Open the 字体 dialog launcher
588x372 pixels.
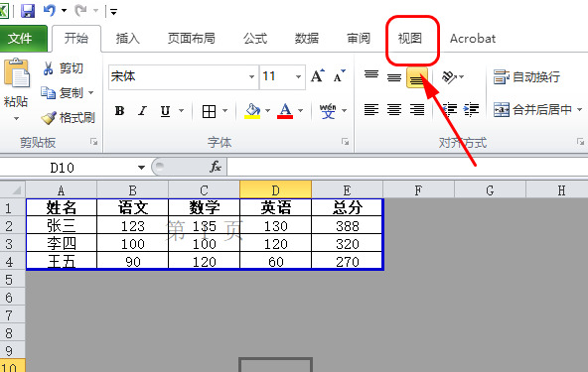pyautogui.click(x=345, y=142)
